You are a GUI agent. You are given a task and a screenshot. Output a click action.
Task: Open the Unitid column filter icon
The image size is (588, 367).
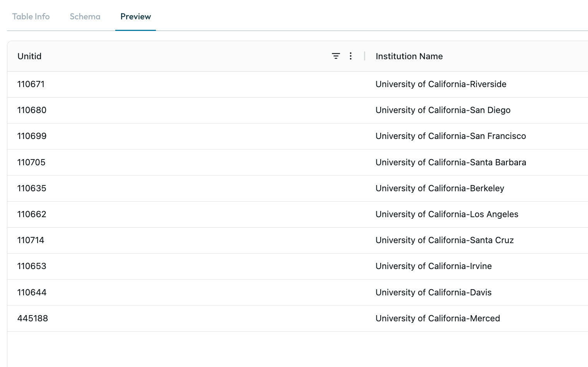coord(336,56)
